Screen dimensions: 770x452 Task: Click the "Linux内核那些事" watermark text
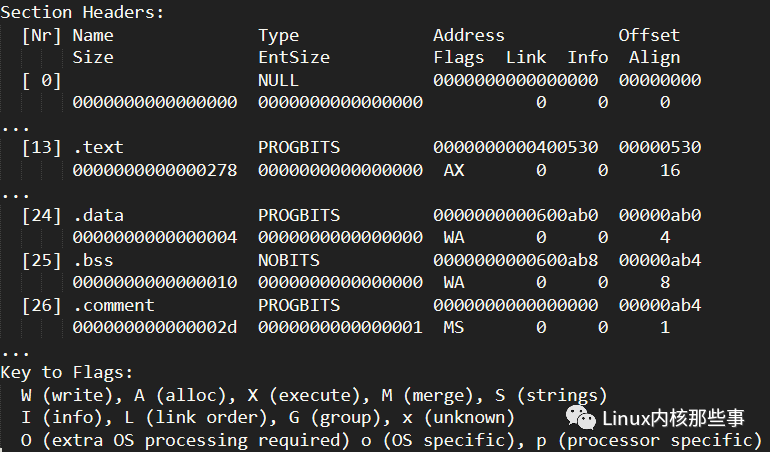(674, 419)
